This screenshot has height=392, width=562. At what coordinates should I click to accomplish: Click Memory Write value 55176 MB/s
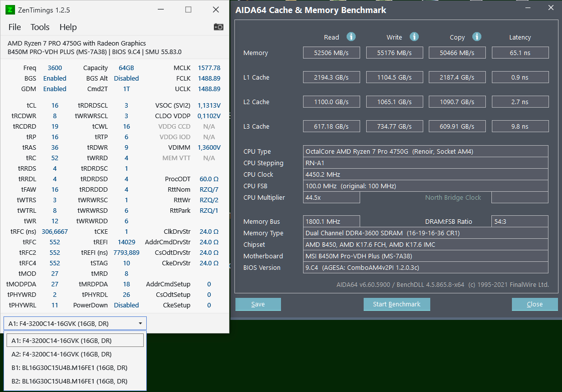(x=395, y=53)
